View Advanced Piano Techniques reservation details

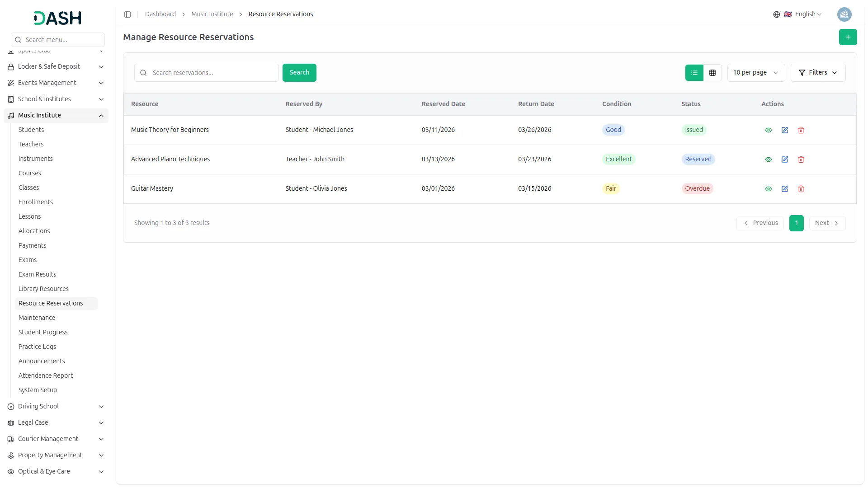click(x=768, y=160)
